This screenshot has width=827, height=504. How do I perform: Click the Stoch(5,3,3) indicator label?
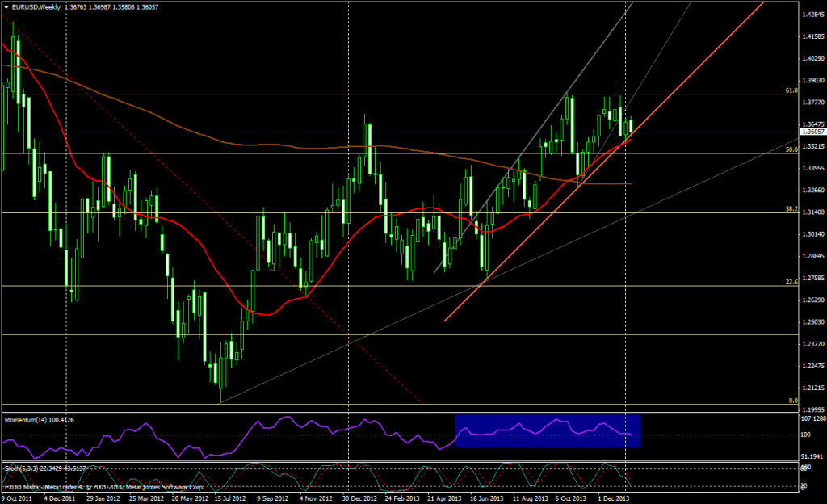[23, 468]
